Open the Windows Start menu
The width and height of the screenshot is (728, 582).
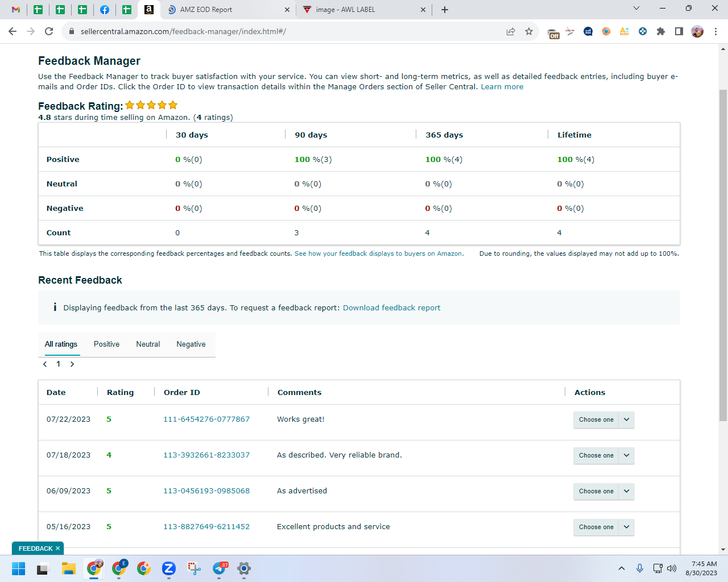pos(18,568)
